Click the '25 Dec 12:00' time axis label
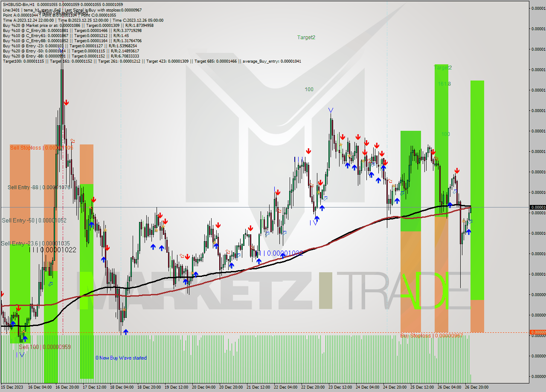Screen dimensions: 546x392 (422, 387)
